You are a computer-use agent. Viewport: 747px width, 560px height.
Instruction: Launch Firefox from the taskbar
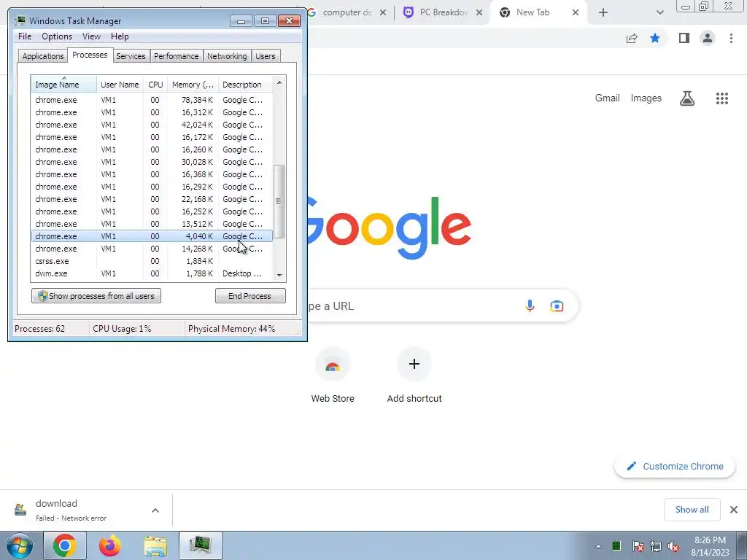click(110, 545)
